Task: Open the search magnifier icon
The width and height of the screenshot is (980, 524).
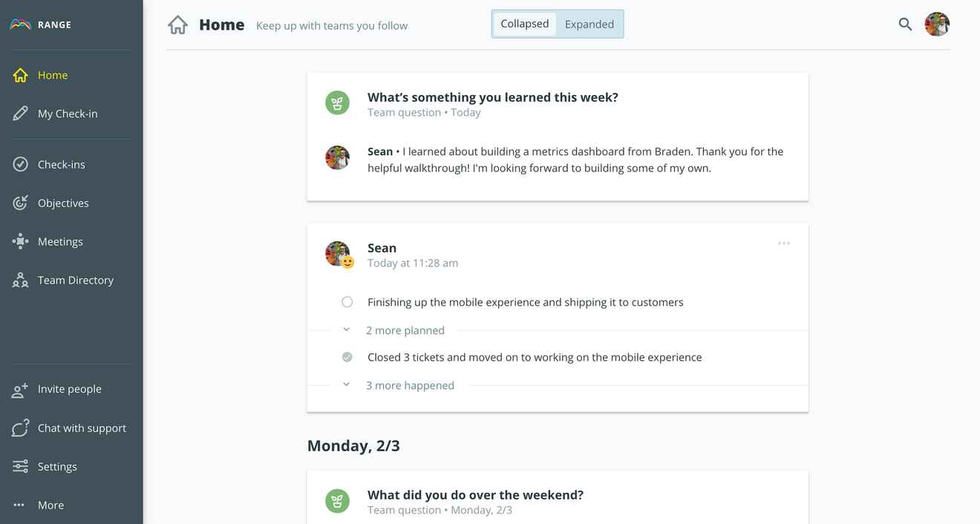Action: [x=905, y=24]
